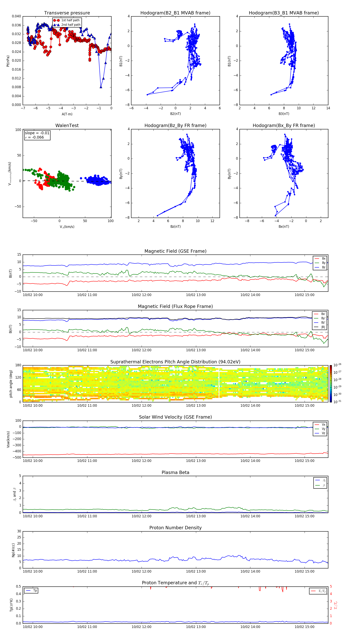Click the 'Proton Temperature and Te/Tp' title
Image resolution: width=351 pixels, height=644 pixels.
(x=175, y=583)
